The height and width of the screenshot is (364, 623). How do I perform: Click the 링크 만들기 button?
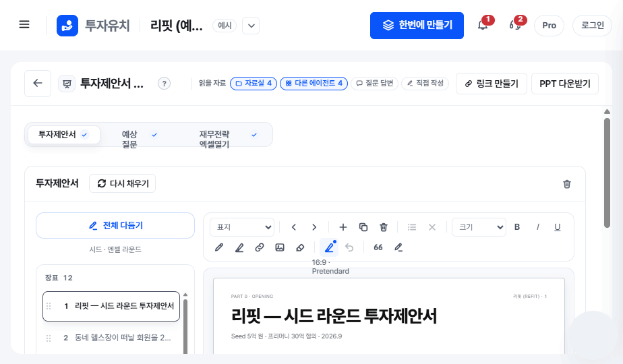click(x=492, y=84)
